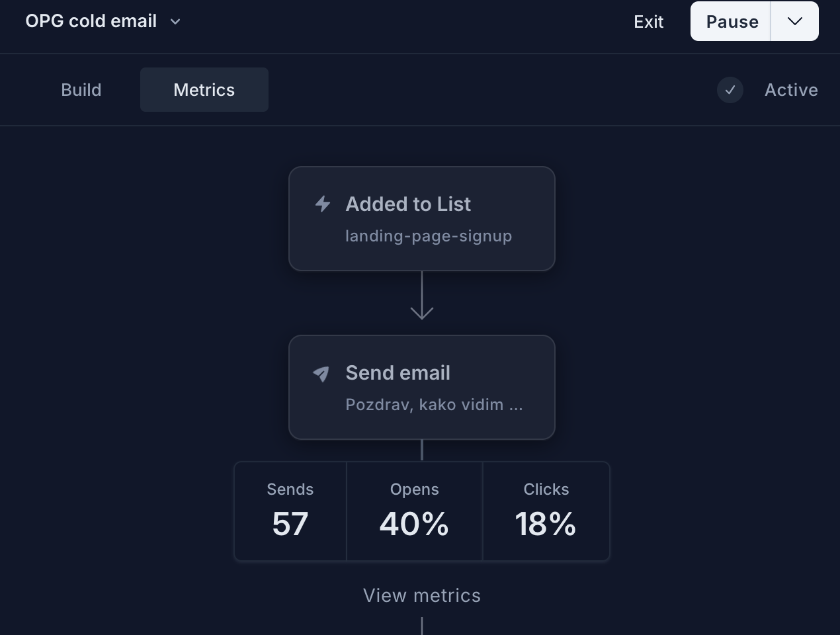The height and width of the screenshot is (635, 840).
Task: Click the Sends 57 metric cell
Action: click(290, 511)
